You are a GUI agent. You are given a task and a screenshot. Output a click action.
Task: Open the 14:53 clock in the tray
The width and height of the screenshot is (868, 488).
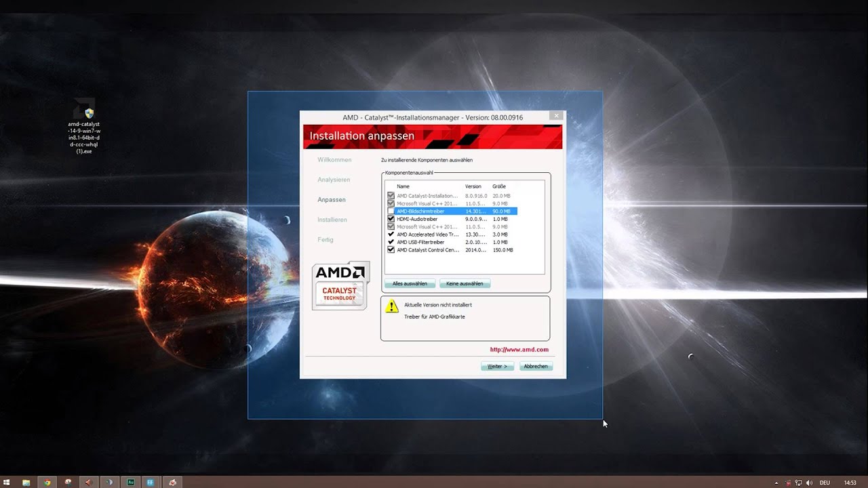click(850, 483)
